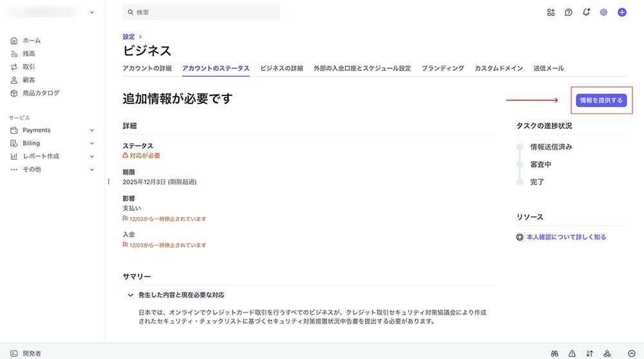
Task: Click the 情報を提供する button
Action: 601,101
